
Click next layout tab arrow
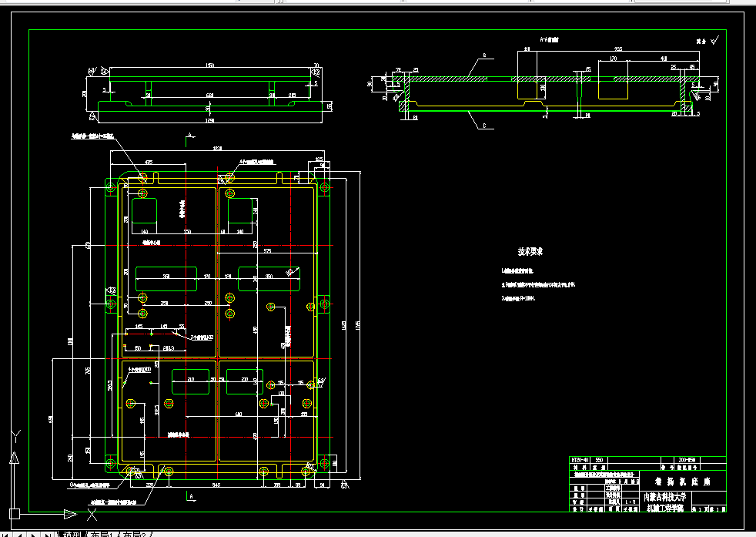33,534
